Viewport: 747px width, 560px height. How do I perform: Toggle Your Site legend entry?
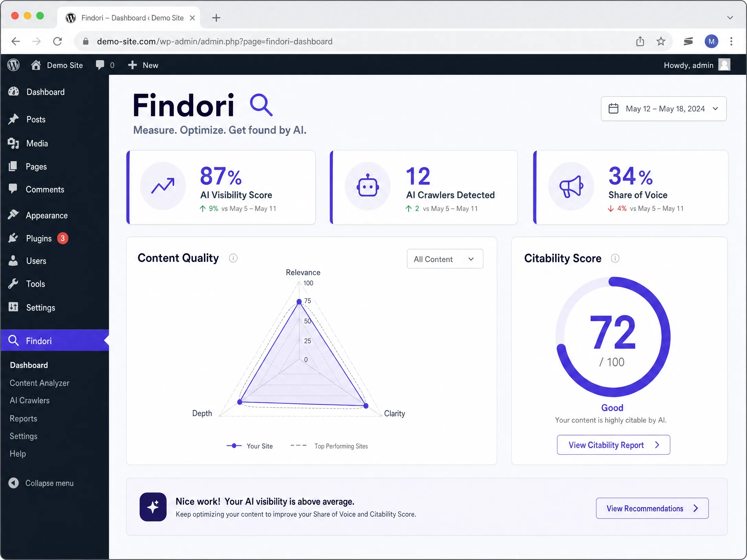click(250, 446)
